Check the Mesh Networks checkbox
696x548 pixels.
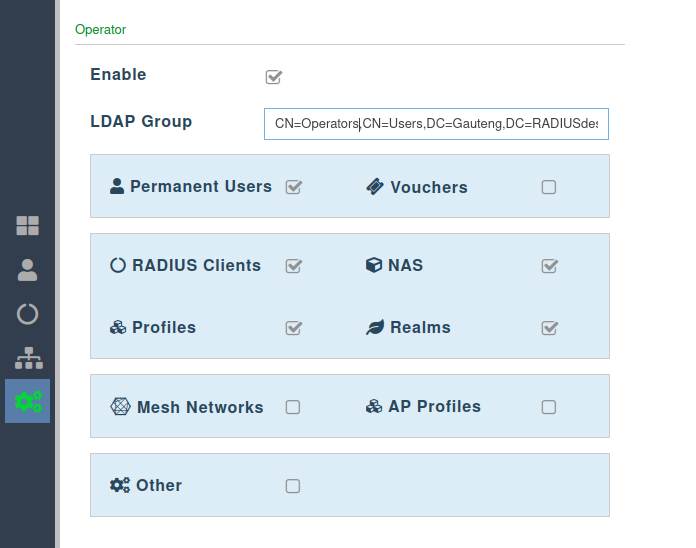293,407
